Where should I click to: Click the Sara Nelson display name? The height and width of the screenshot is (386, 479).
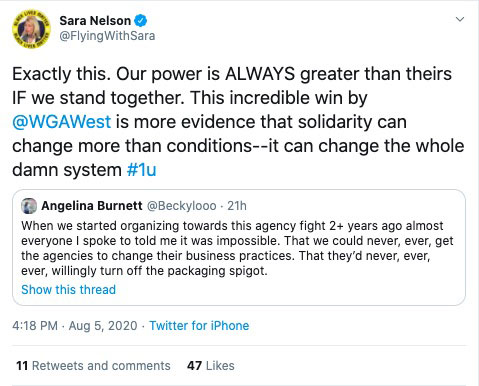point(95,21)
